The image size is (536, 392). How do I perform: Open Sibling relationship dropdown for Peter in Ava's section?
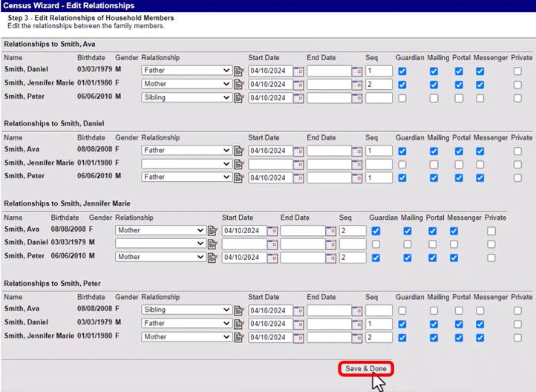[186, 97]
